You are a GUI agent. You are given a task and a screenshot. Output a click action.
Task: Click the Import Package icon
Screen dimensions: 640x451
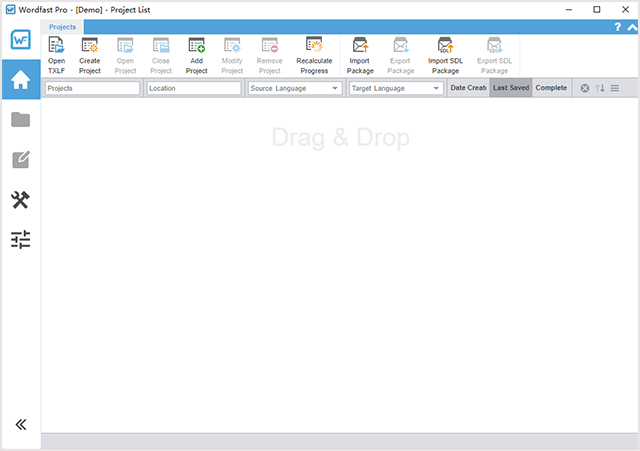click(x=360, y=45)
